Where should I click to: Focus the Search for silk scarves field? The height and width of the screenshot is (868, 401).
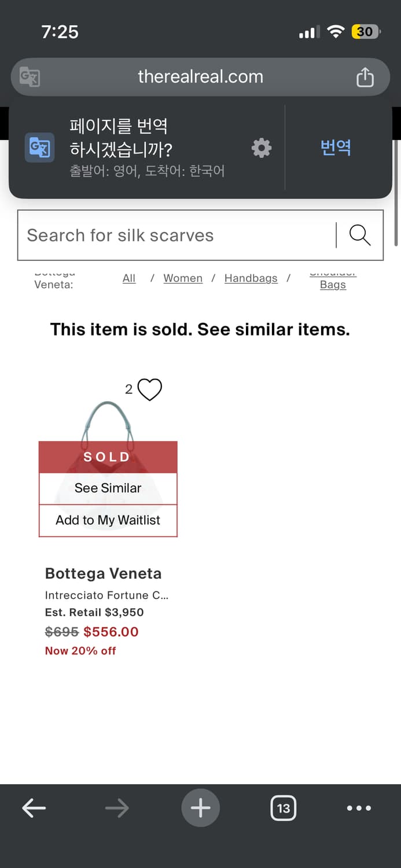(x=174, y=236)
